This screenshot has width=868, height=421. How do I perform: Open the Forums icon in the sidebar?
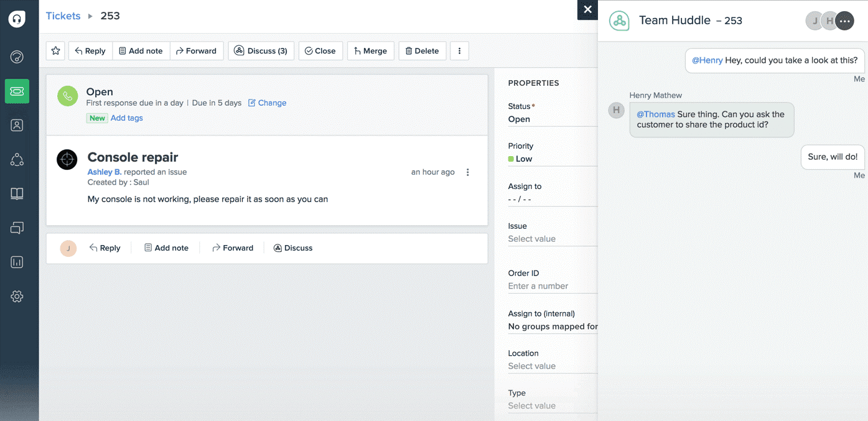[x=17, y=228]
